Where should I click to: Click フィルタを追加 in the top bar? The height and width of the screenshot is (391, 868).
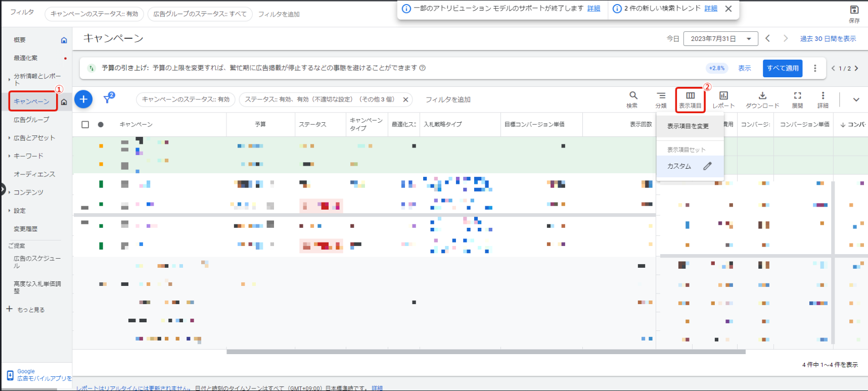pos(279,14)
